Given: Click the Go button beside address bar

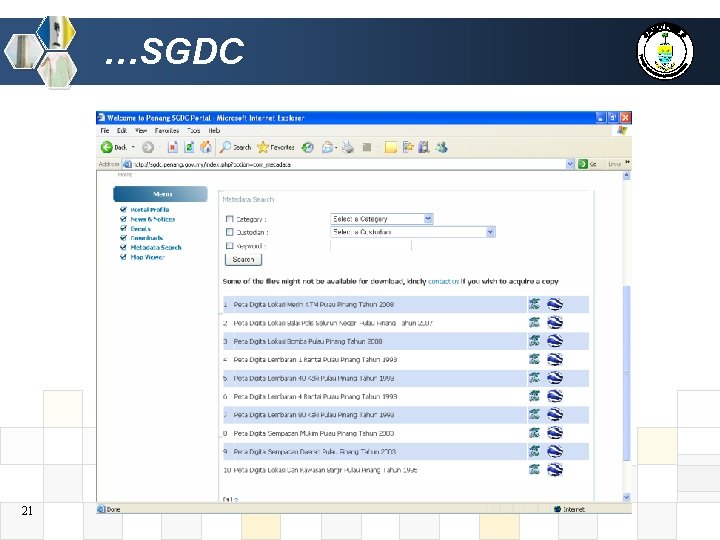Looking at the screenshot, I should pyautogui.click(x=587, y=164).
